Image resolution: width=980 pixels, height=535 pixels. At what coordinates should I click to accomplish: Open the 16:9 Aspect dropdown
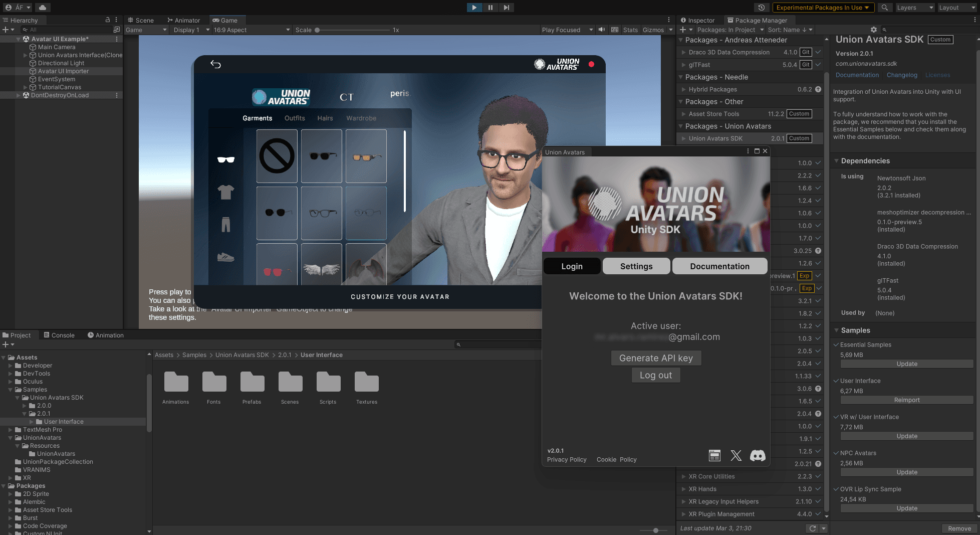pos(252,30)
